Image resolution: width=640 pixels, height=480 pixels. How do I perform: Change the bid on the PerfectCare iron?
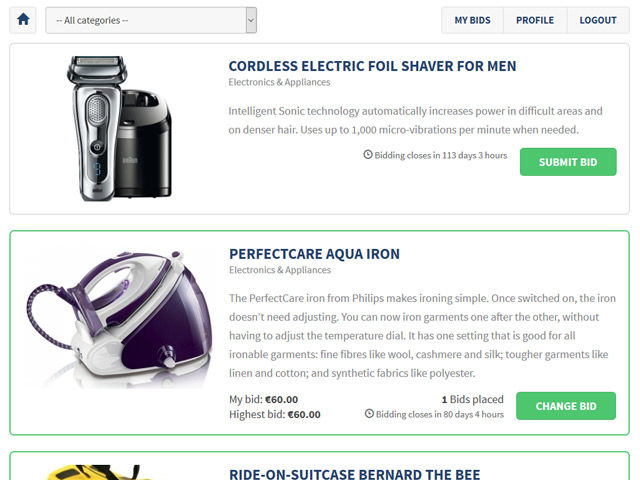point(566,406)
